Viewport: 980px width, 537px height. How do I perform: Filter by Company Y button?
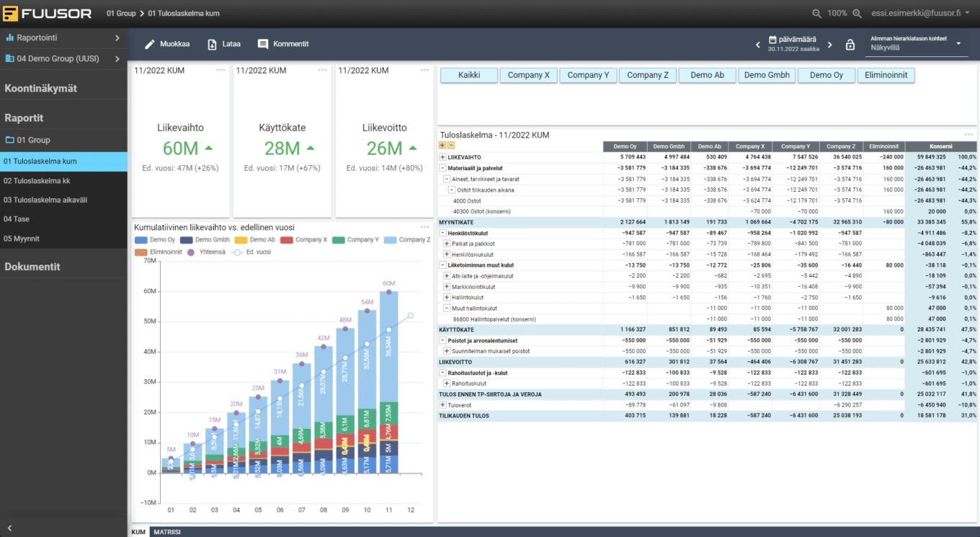(x=588, y=75)
